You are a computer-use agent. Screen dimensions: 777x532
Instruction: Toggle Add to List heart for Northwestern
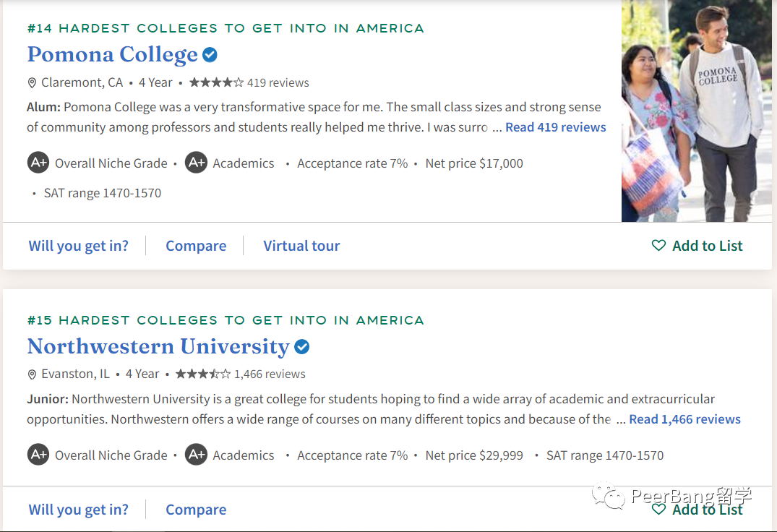click(x=658, y=510)
